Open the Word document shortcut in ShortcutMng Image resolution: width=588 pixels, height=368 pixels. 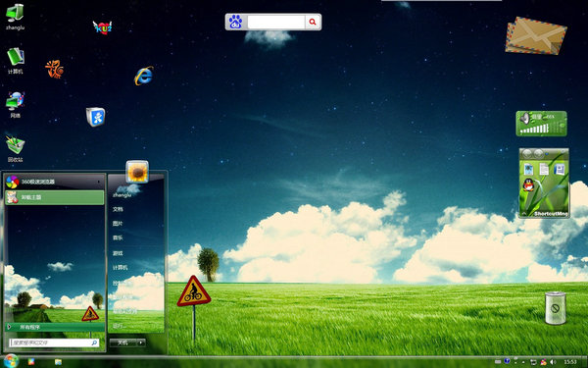560,169
